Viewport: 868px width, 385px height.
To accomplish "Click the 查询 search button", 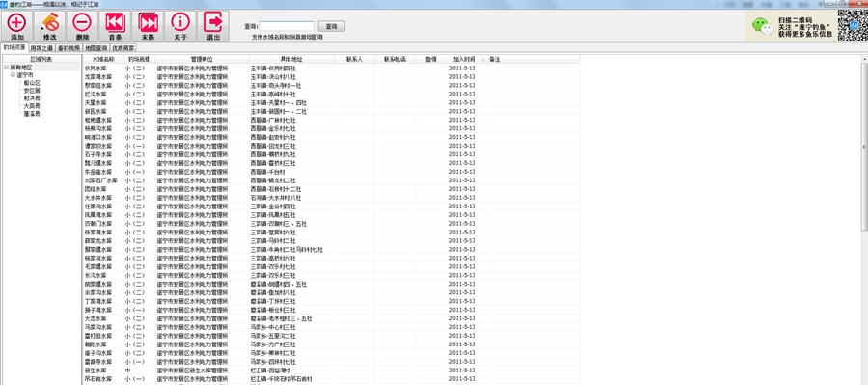I will click(332, 26).
